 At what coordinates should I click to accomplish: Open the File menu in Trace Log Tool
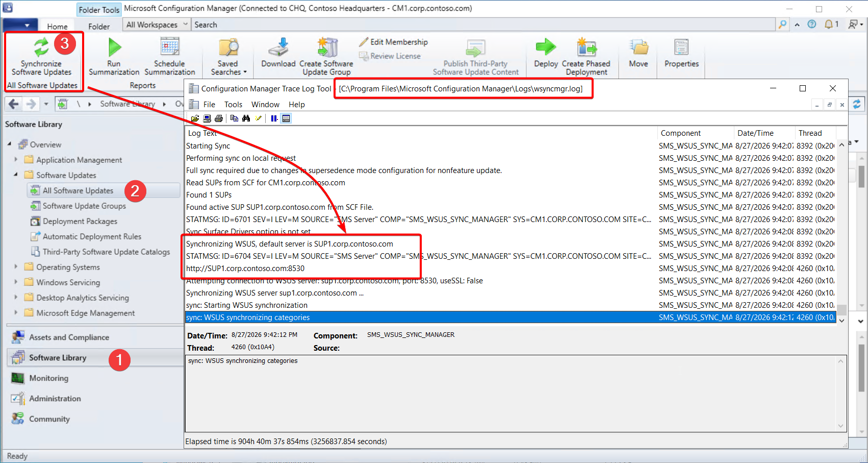[209, 105]
